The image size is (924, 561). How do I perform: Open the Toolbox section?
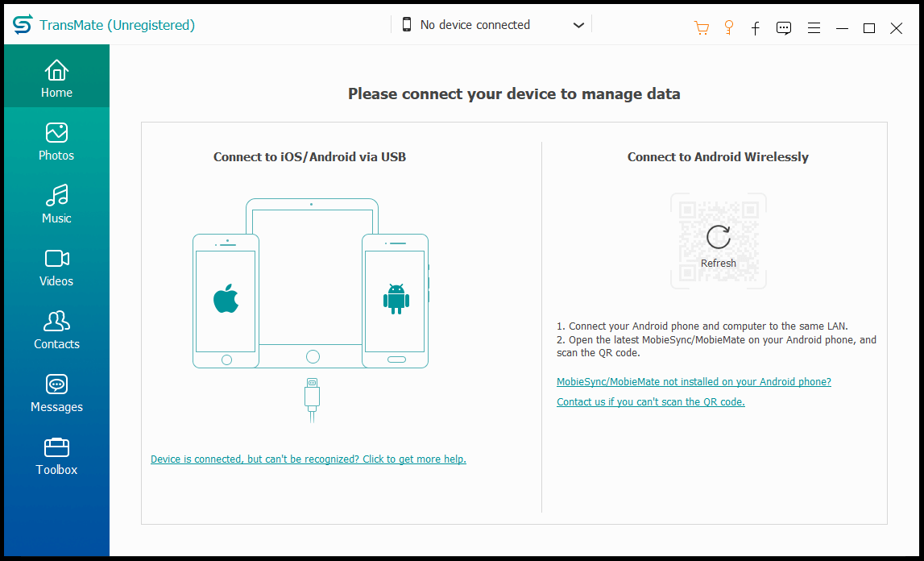click(x=56, y=456)
